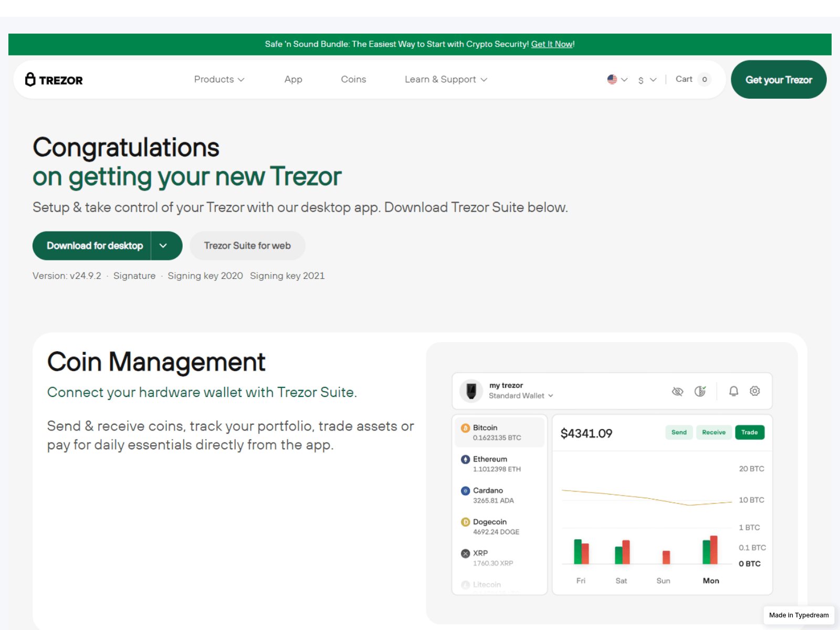Viewport: 840px width, 630px height.
Task: Click 1.1012398 ETH balance text
Action: [497, 469]
